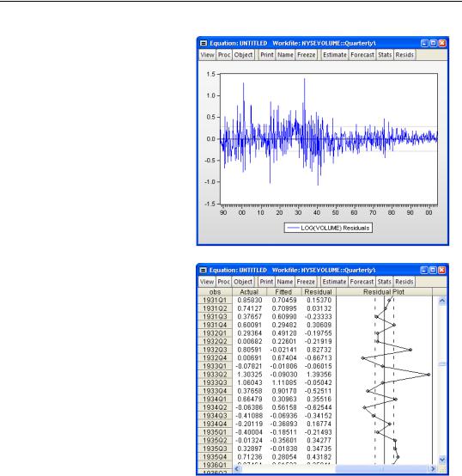Click Stats button in residual graph window
Screen dimensions: 462x476
pos(385,55)
